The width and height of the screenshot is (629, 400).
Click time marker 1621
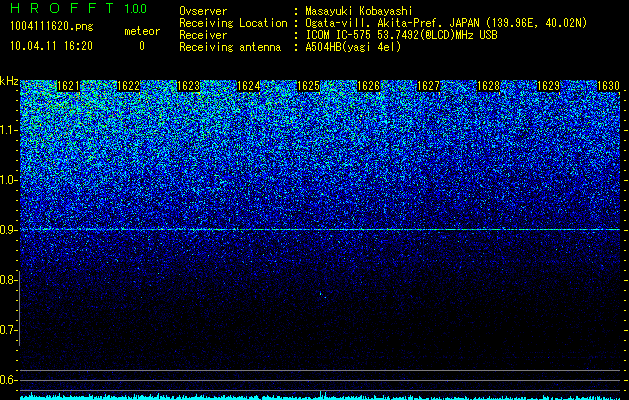(68, 86)
